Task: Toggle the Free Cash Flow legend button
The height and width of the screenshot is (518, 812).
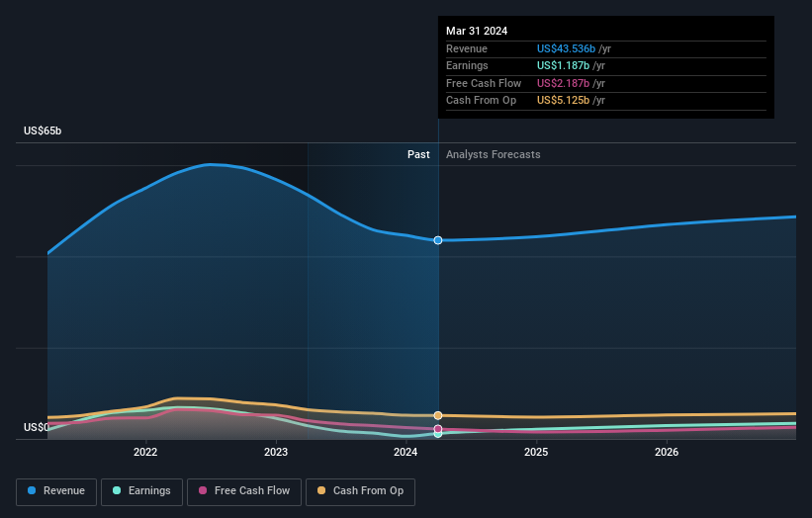Action: click(x=244, y=491)
